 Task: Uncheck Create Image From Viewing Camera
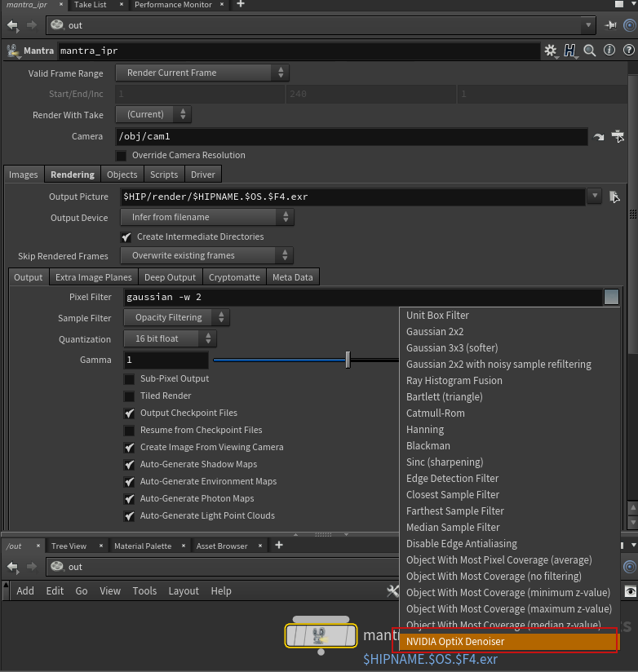click(x=129, y=448)
